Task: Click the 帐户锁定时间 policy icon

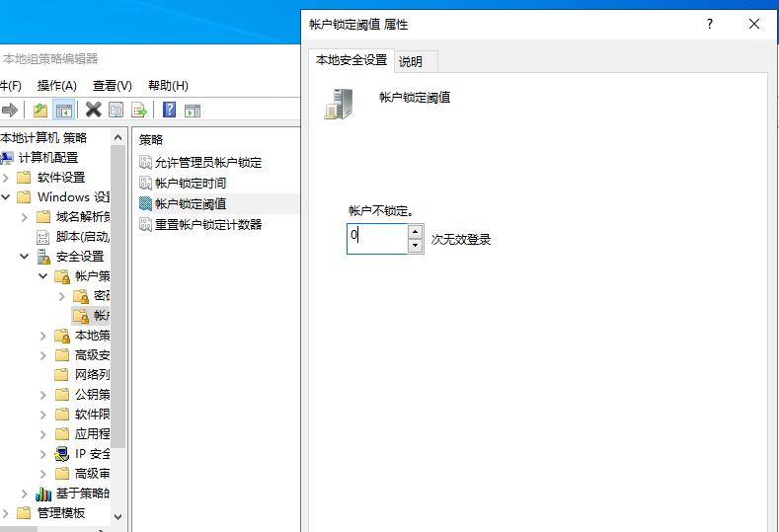Action: pyautogui.click(x=145, y=183)
